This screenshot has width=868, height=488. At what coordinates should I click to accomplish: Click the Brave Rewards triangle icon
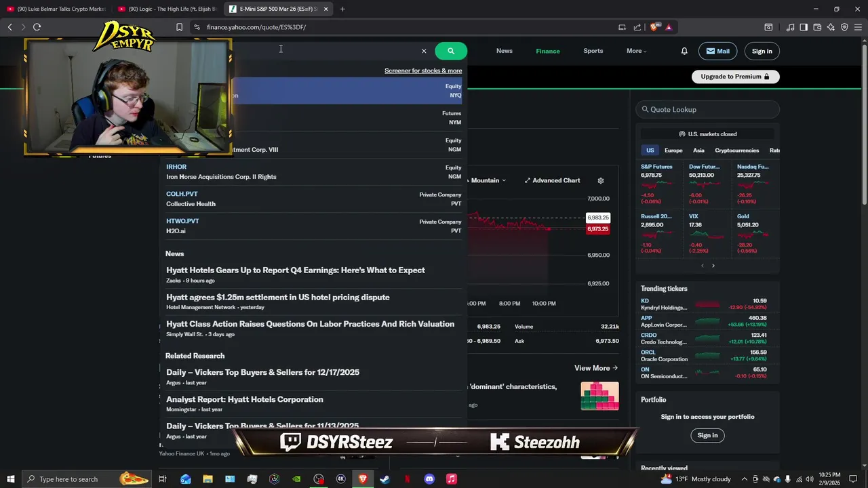(669, 27)
